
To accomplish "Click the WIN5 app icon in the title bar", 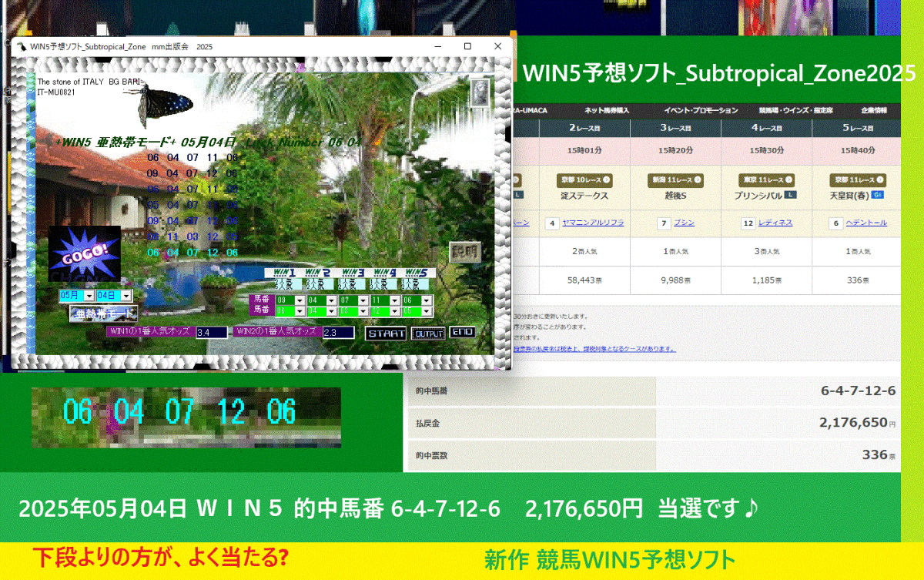I will tap(21, 46).
